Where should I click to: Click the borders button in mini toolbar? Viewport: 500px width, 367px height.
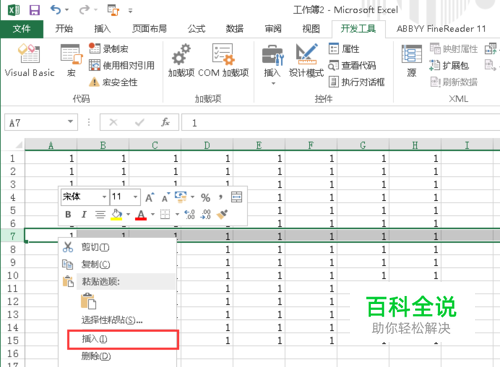click(x=165, y=214)
